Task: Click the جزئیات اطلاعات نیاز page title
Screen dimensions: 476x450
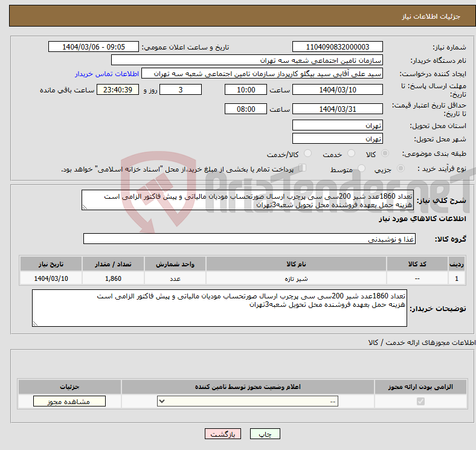Action: coord(431,16)
